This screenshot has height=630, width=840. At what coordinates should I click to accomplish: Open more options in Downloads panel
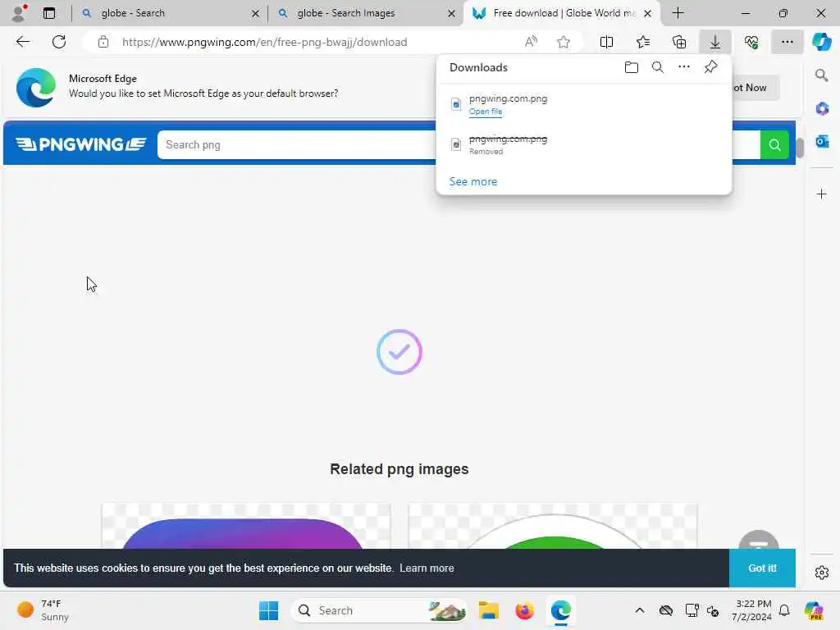(x=684, y=67)
